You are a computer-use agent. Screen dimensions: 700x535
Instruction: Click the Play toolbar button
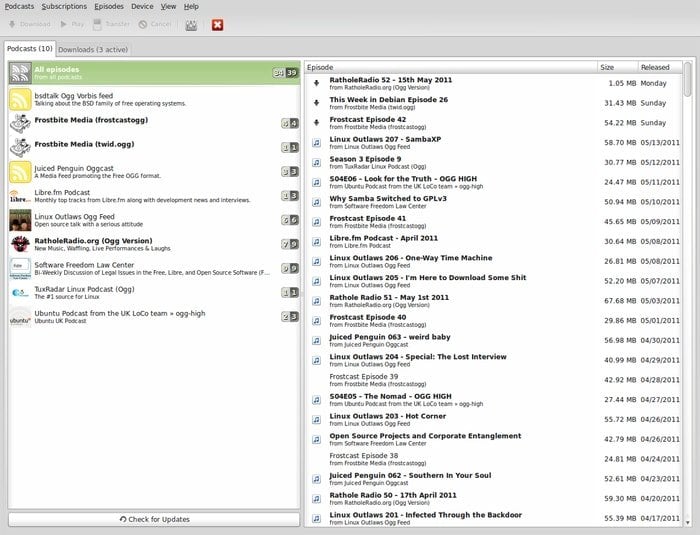point(72,24)
